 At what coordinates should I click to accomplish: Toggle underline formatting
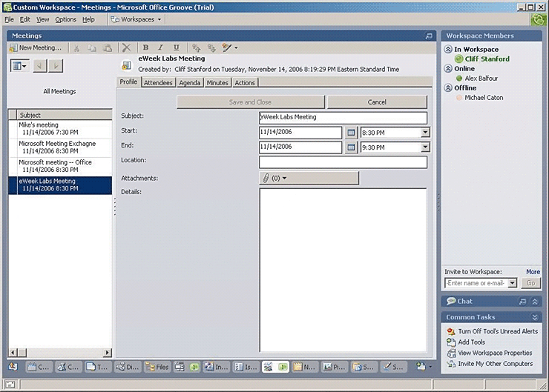pyautogui.click(x=176, y=47)
